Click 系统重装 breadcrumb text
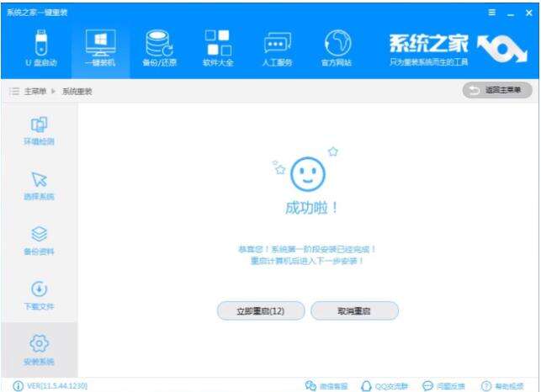This screenshot has width=541, height=392. coord(77,92)
